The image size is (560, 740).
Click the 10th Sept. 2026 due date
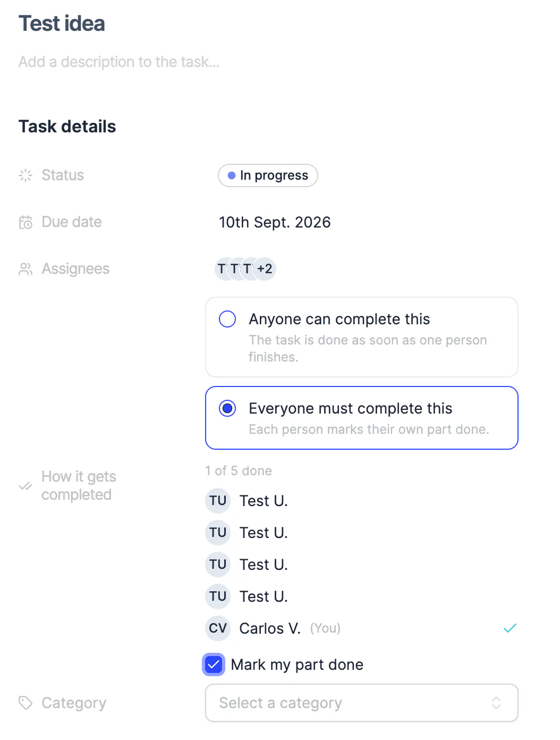click(275, 222)
